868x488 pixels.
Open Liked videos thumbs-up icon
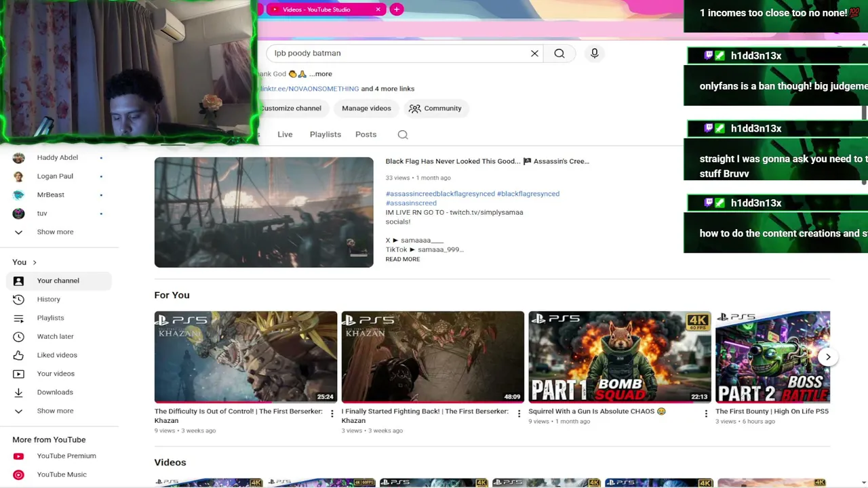click(18, 355)
